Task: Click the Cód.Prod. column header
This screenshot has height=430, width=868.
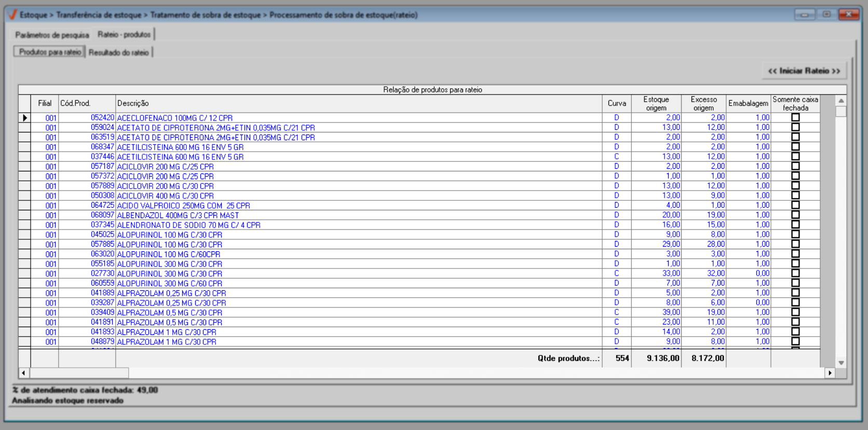Action: point(87,103)
